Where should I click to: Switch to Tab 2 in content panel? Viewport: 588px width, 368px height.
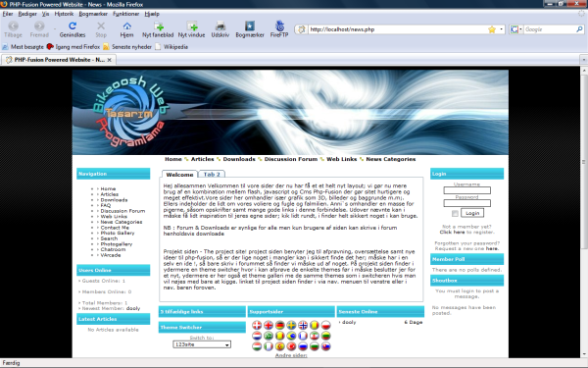[x=212, y=175]
